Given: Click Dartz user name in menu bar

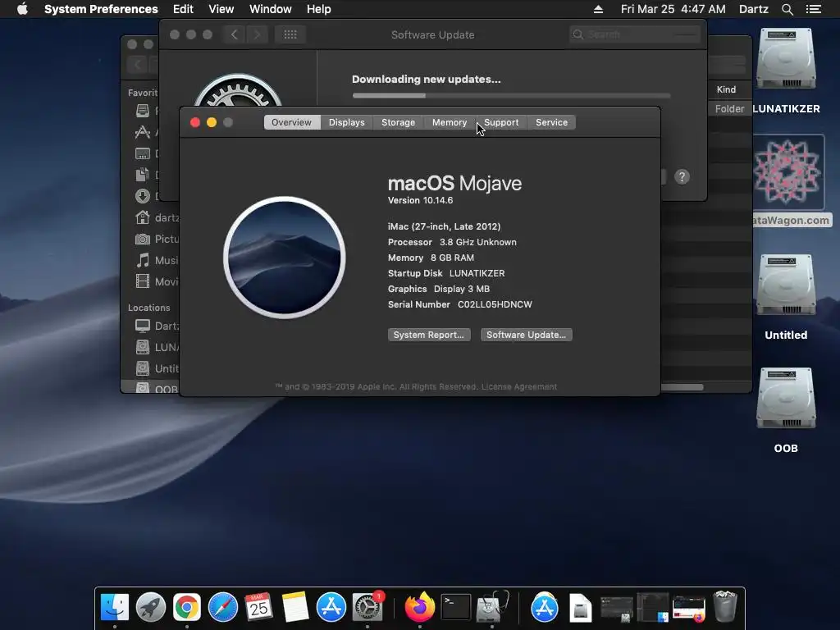Looking at the screenshot, I should click(754, 9).
